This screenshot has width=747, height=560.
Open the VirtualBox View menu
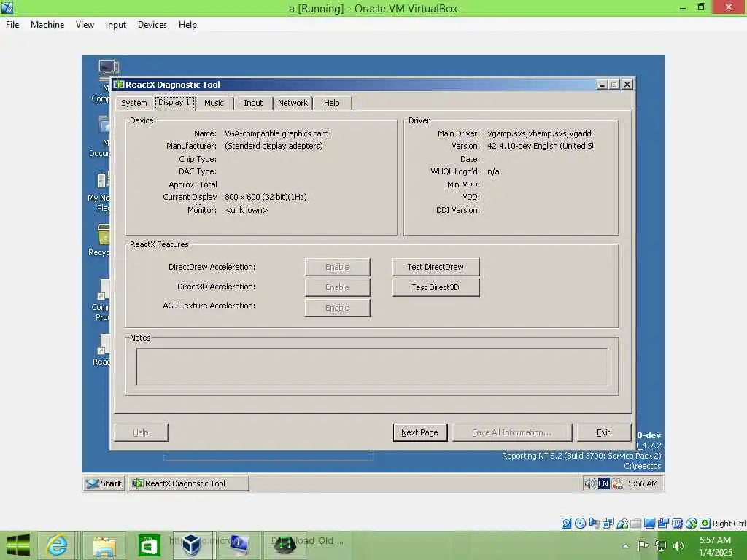[85, 25]
